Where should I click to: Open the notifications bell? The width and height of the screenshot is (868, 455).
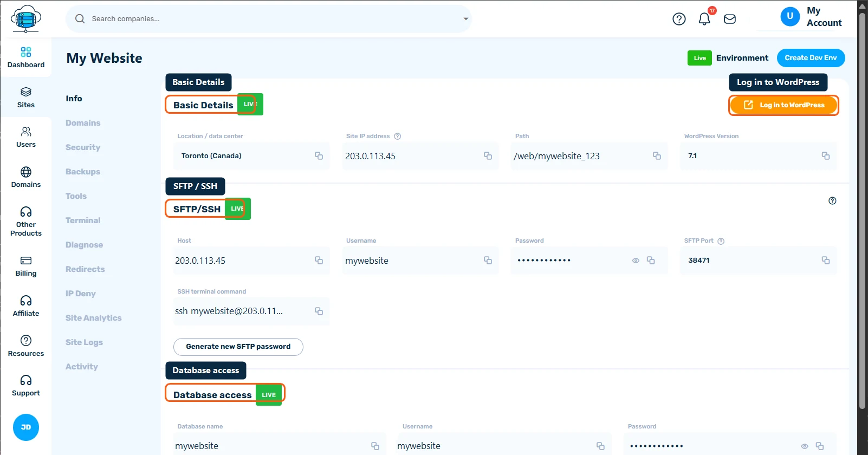click(704, 19)
